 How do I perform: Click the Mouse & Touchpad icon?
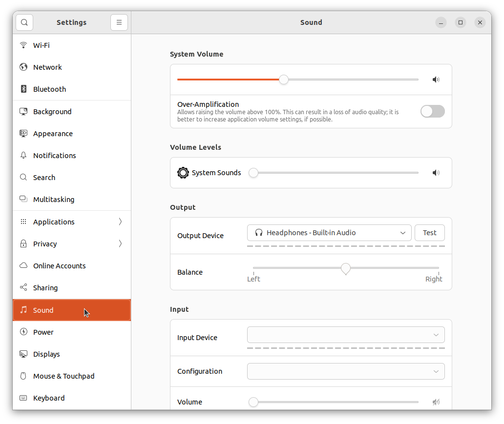point(23,376)
